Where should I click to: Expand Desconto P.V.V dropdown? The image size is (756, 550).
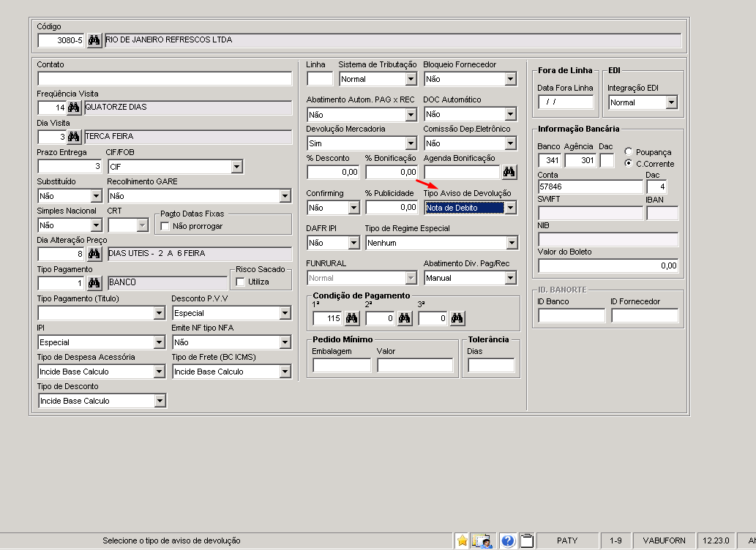pyautogui.click(x=285, y=313)
